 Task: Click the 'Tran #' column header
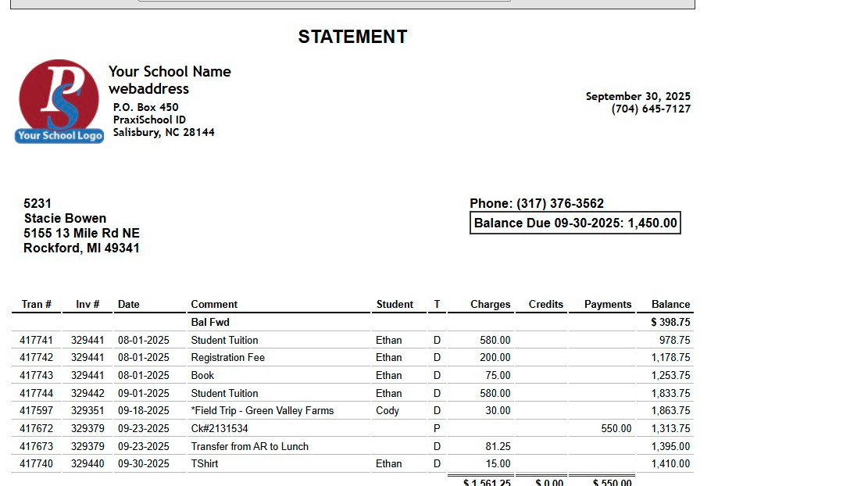click(37, 305)
